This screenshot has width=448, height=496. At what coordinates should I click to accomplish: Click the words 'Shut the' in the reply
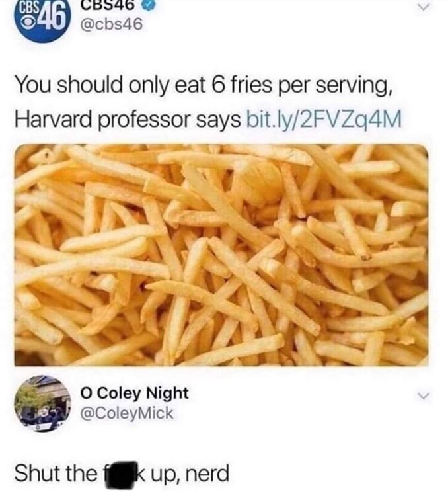(x=56, y=474)
